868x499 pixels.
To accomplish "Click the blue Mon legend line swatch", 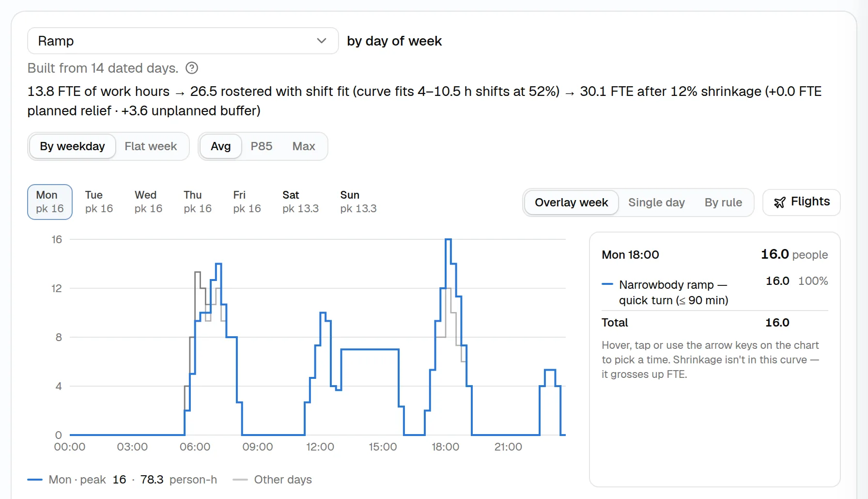I will (x=35, y=480).
